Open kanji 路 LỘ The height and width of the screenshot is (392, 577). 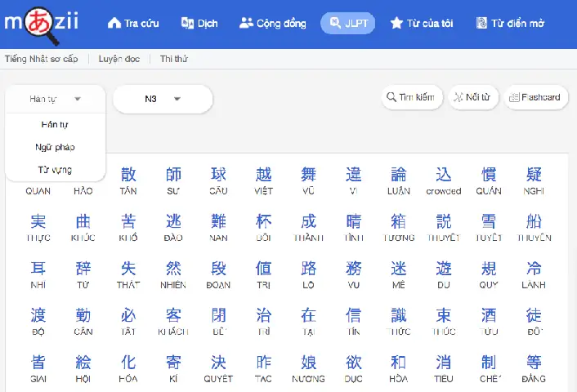click(308, 274)
